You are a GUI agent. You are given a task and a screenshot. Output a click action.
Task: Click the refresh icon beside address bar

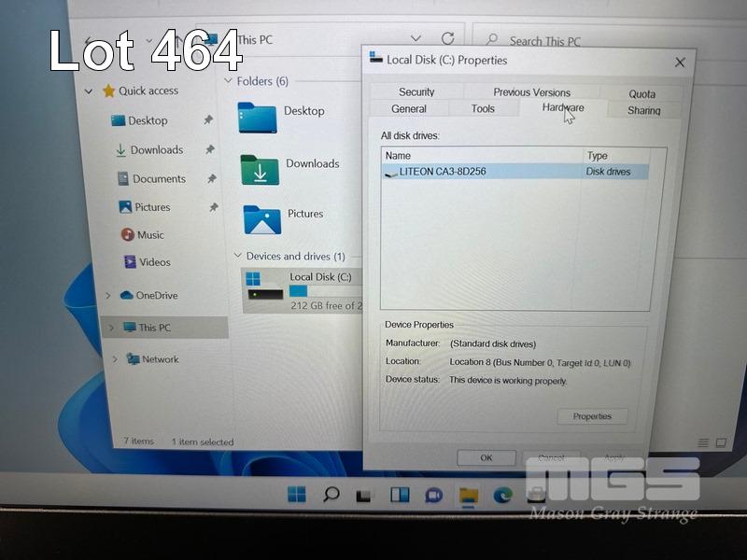pos(447,39)
